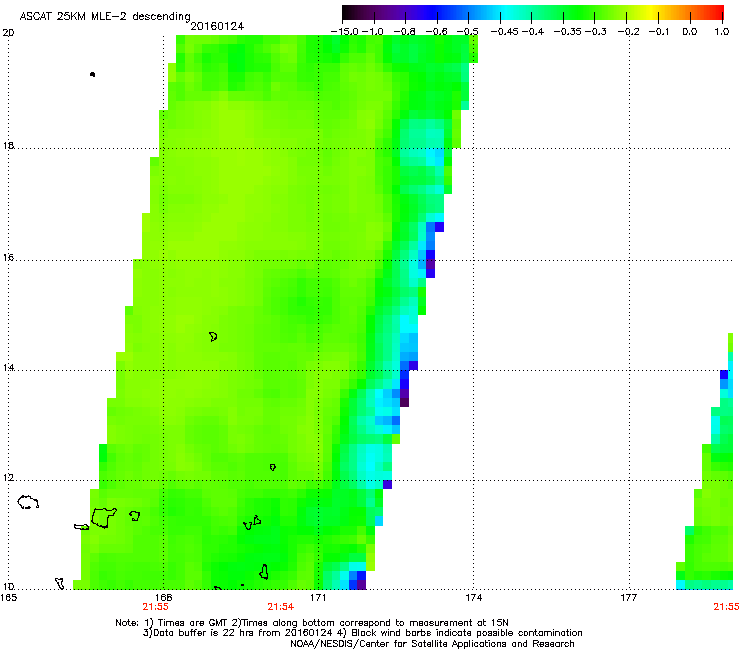The image size is (740, 650).
Task: Click the largest island outline left of longitude 168
Action: (104, 517)
